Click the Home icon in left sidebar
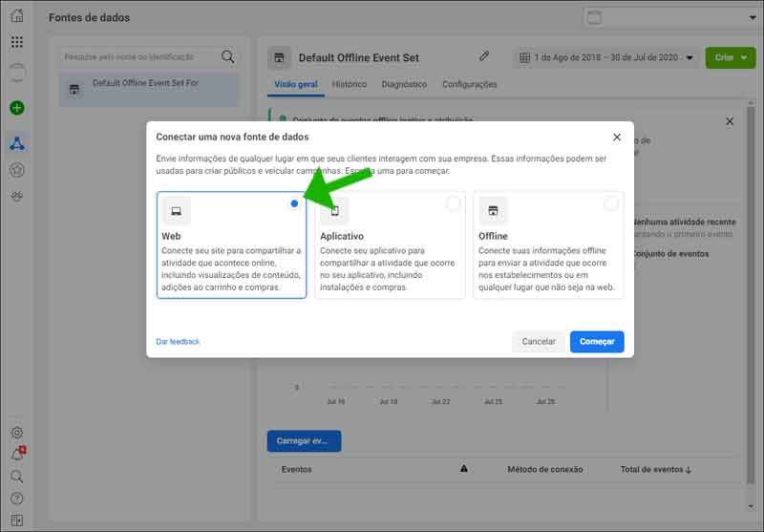764x532 pixels. point(17,15)
